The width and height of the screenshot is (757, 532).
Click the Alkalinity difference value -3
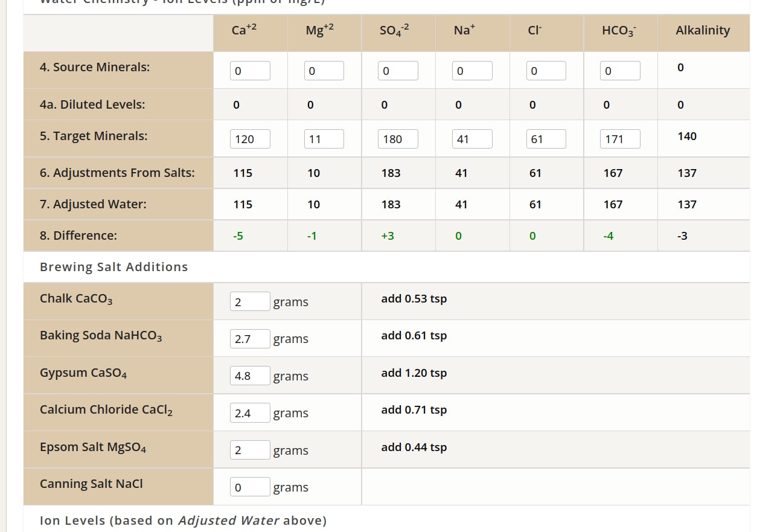(x=682, y=236)
